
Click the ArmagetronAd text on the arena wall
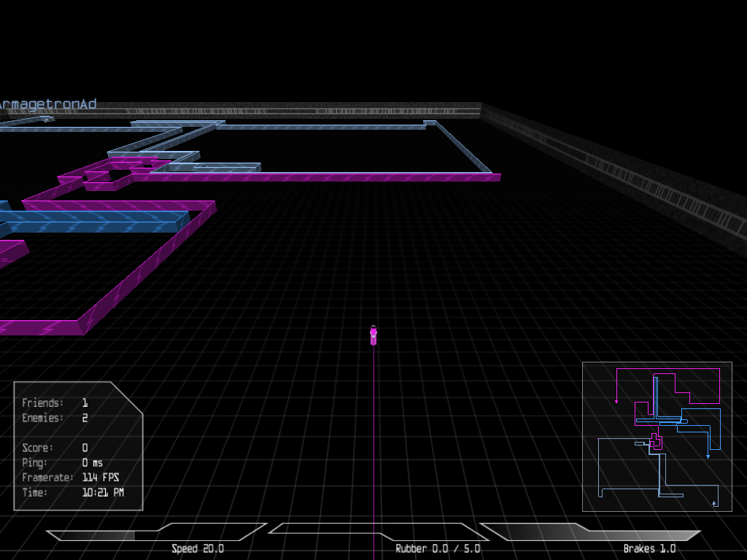48,104
